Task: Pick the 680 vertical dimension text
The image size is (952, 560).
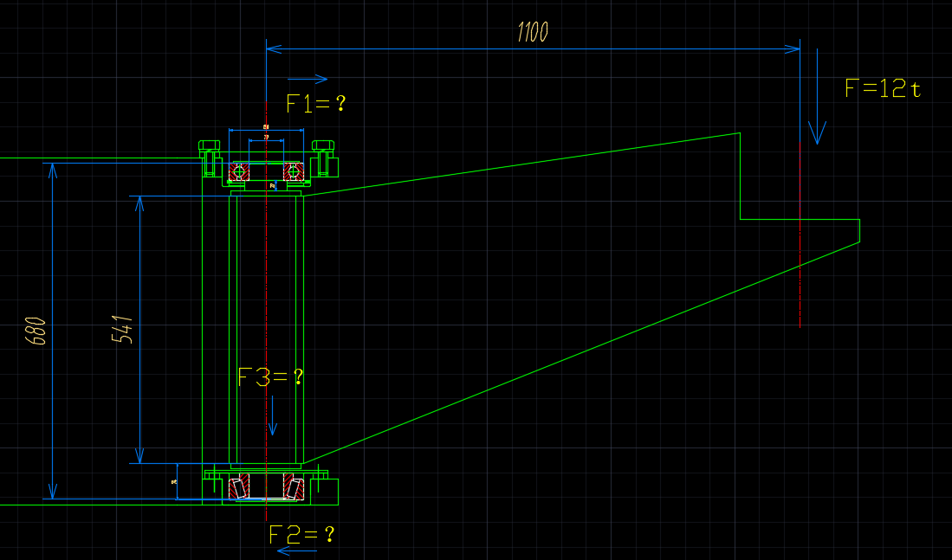Action: tap(37, 331)
